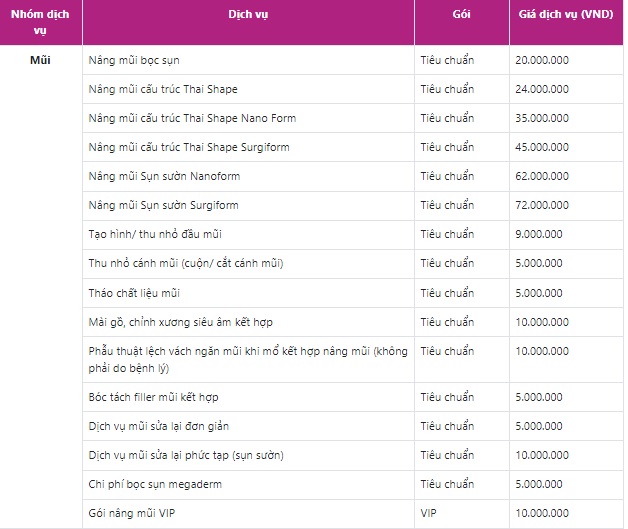
Task: Select the 72.000.000 price cell
Action: [x=566, y=205]
